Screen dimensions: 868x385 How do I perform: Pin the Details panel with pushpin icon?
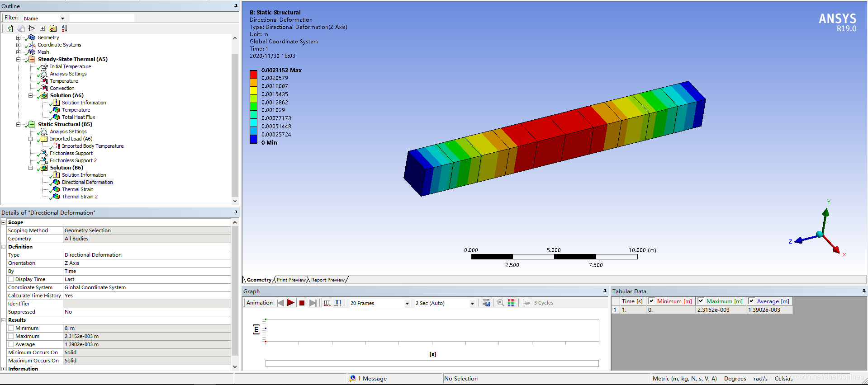click(x=236, y=212)
